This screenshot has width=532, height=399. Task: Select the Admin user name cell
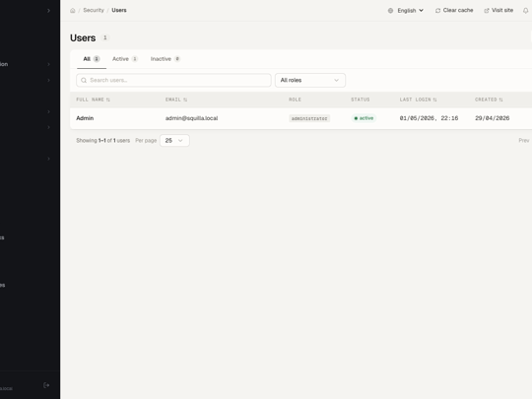(85, 118)
